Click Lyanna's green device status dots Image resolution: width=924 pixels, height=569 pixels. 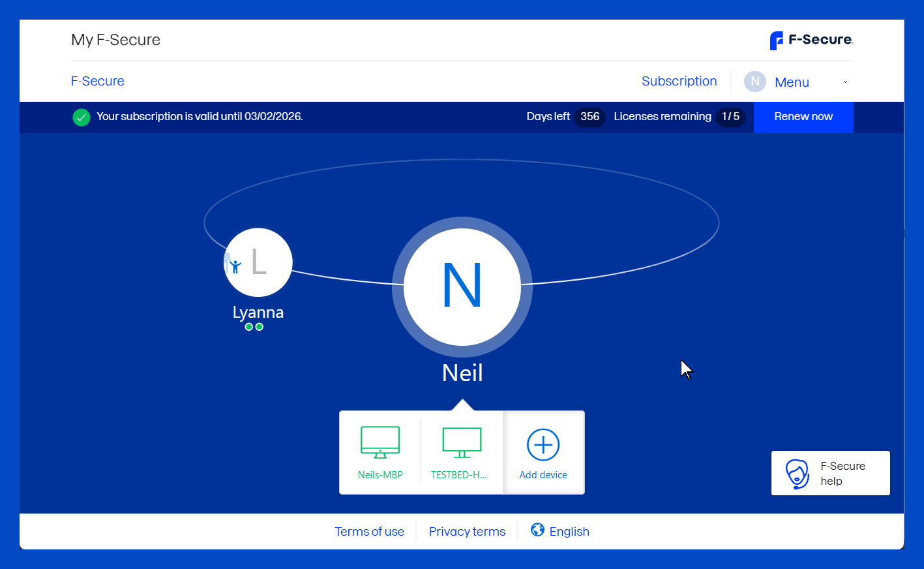(254, 327)
